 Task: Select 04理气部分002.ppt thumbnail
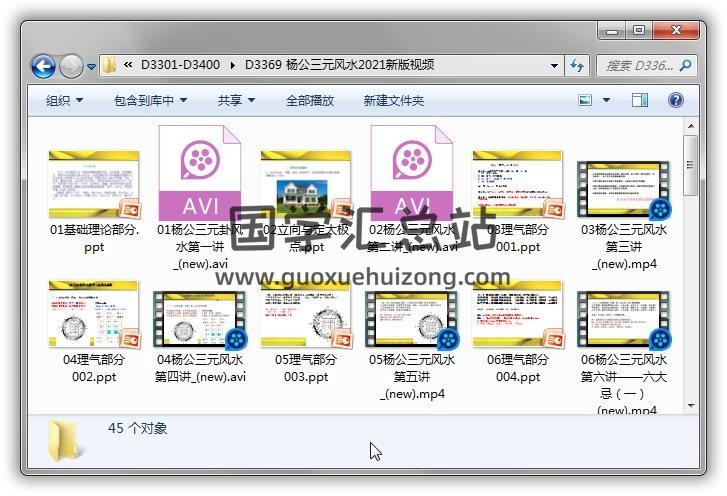tap(94, 314)
